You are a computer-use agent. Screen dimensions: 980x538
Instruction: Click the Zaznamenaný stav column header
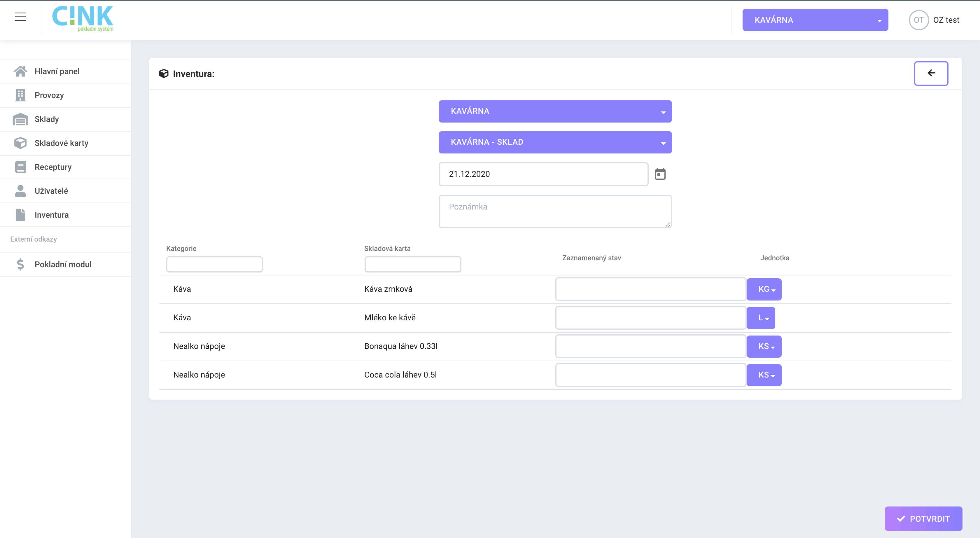[591, 258]
